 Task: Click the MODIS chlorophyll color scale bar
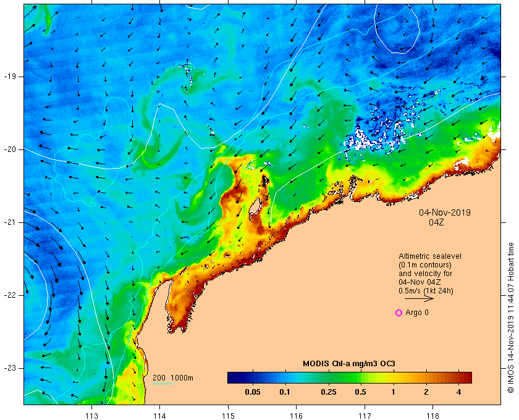point(350,377)
